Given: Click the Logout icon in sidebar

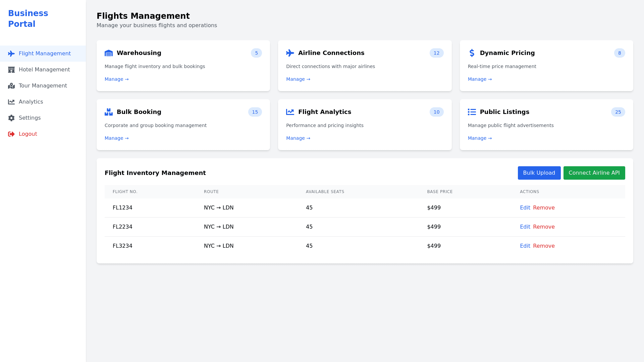Looking at the screenshot, I should [11, 134].
